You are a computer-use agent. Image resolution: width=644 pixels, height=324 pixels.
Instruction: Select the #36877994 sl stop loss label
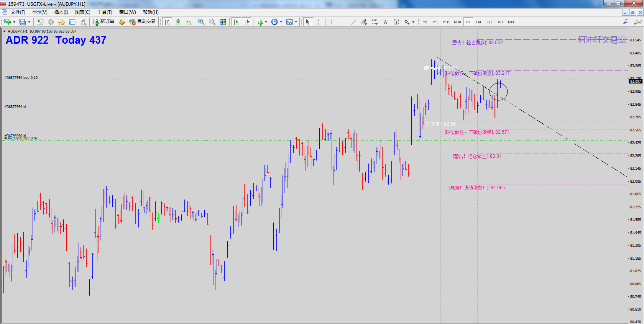coord(15,107)
